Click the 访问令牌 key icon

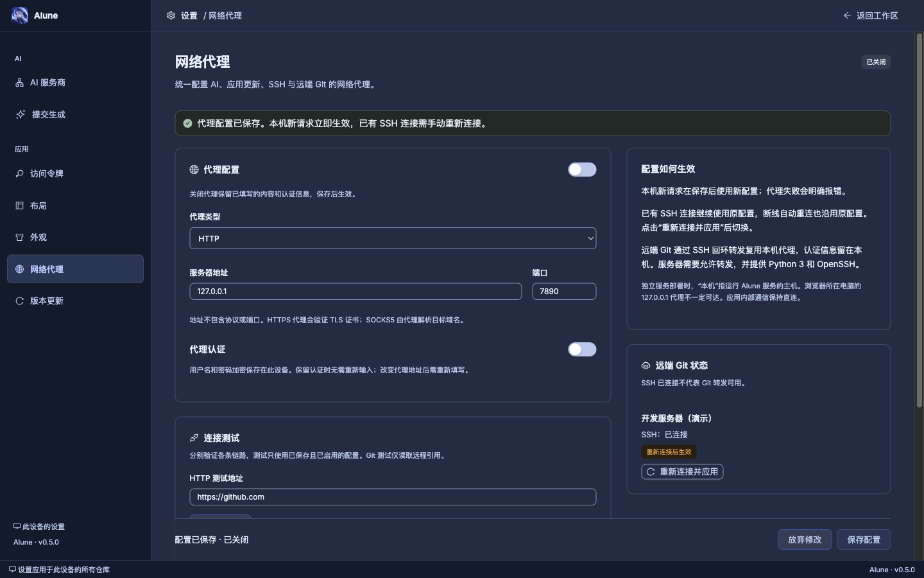click(19, 173)
